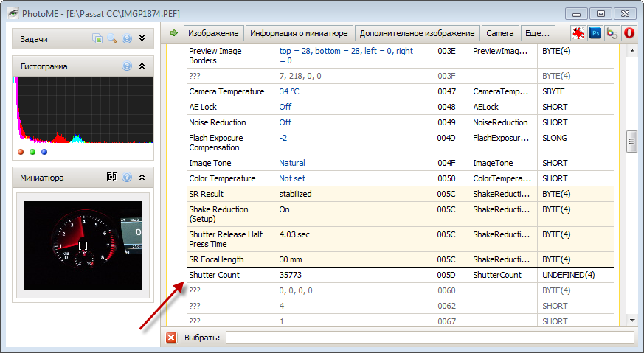This screenshot has width=644, height=353.
Task: Toggle the green histogram channel dot
Action: point(32,152)
